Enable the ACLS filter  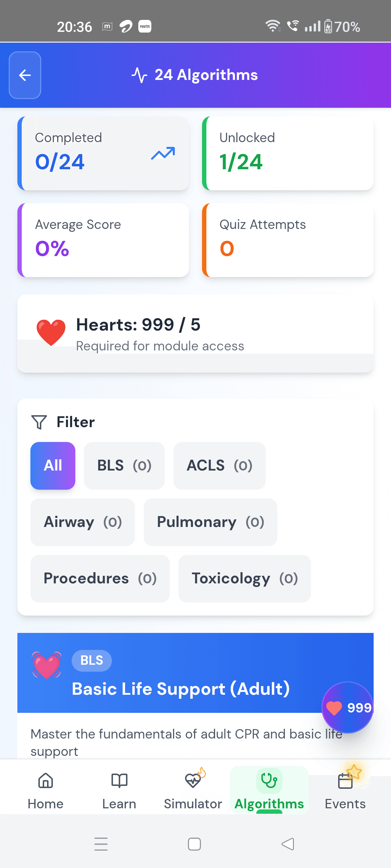pos(219,466)
